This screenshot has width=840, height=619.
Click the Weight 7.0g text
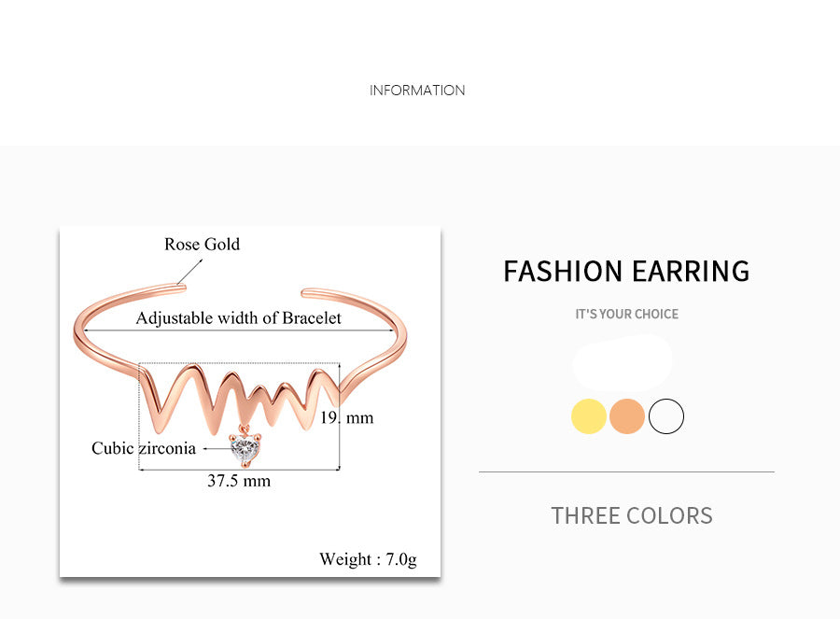[x=368, y=559]
